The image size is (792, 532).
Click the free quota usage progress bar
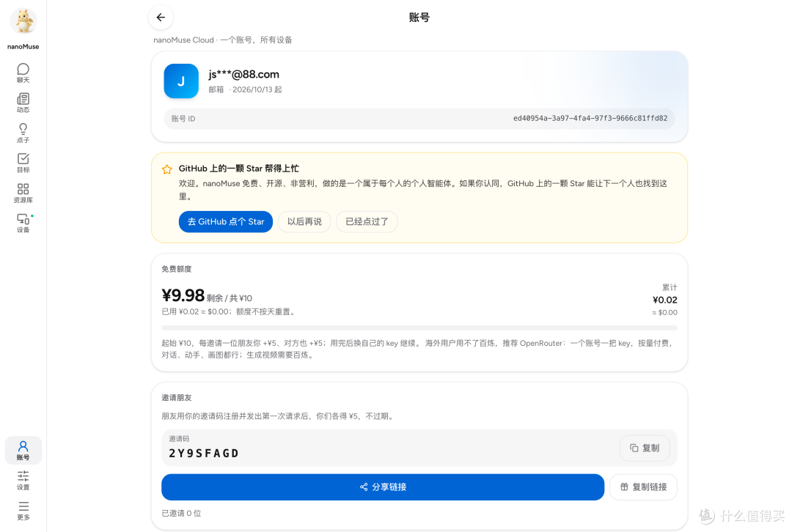(x=419, y=328)
